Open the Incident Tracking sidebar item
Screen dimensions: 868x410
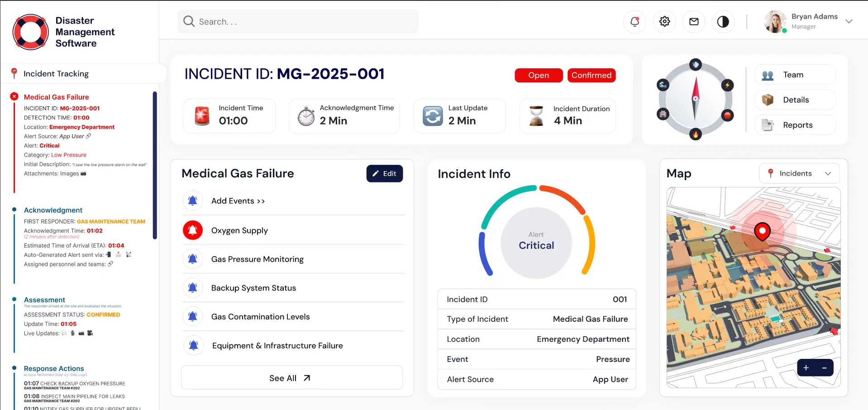tap(84, 73)
